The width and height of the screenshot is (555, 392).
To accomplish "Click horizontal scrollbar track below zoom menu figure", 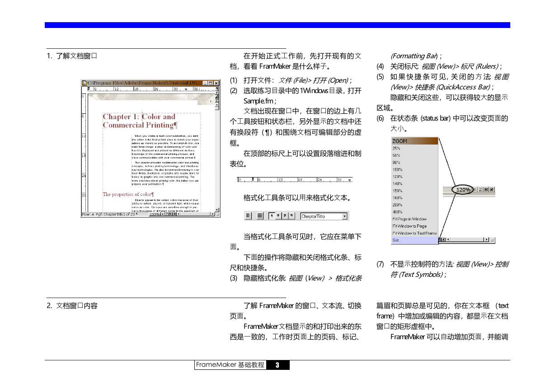I will tap(468, 240).
